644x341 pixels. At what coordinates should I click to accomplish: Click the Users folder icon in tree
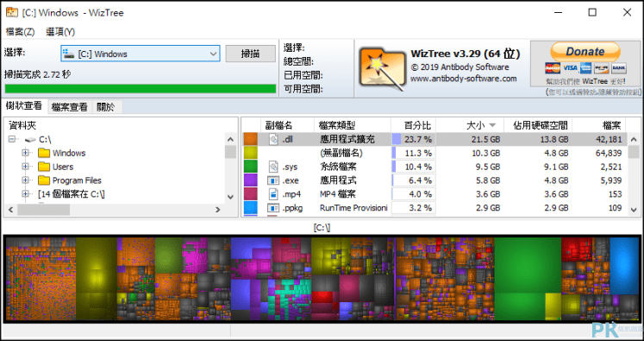(x=44, y=167)
